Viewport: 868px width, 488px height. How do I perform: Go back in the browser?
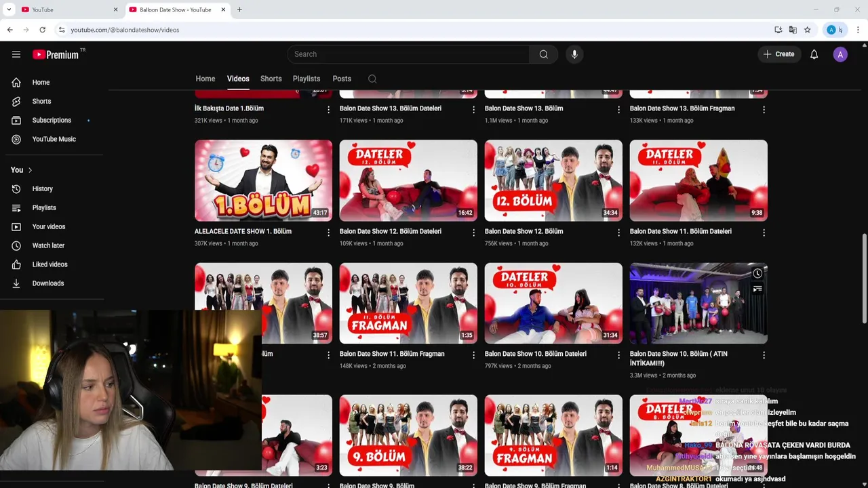[9, 30]
